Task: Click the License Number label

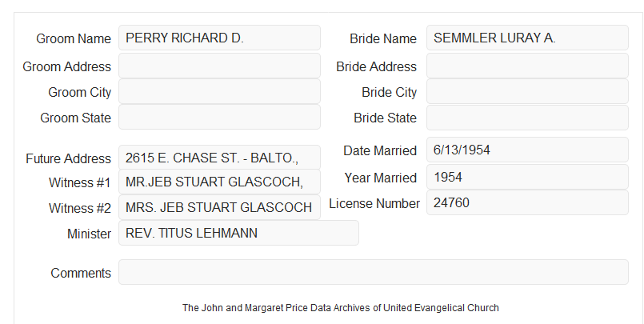Action: 374,204
